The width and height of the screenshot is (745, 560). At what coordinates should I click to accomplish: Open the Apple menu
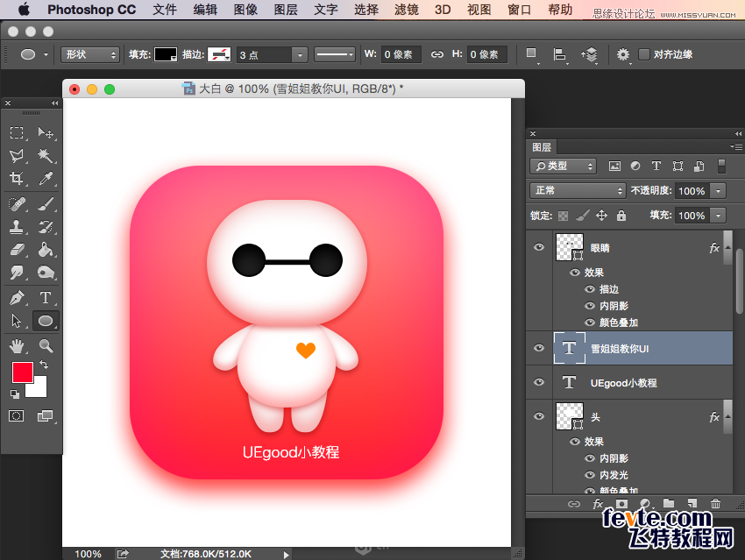pos(24,10)
